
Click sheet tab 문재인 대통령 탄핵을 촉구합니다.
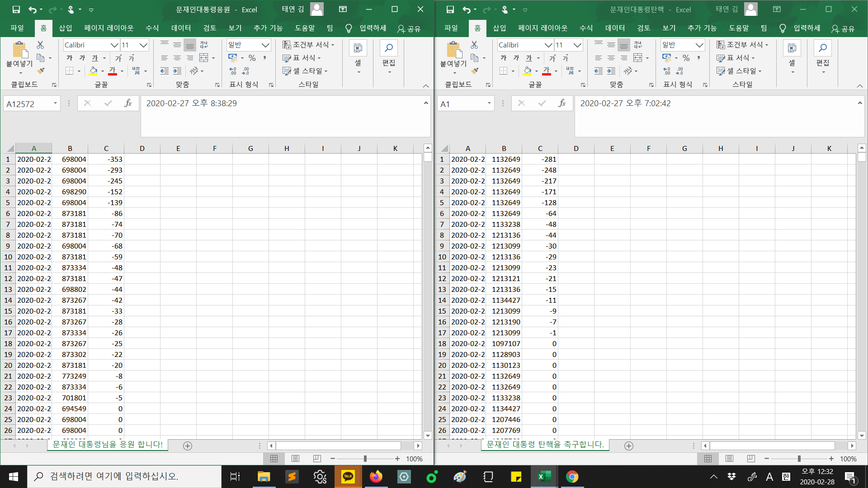545,445
